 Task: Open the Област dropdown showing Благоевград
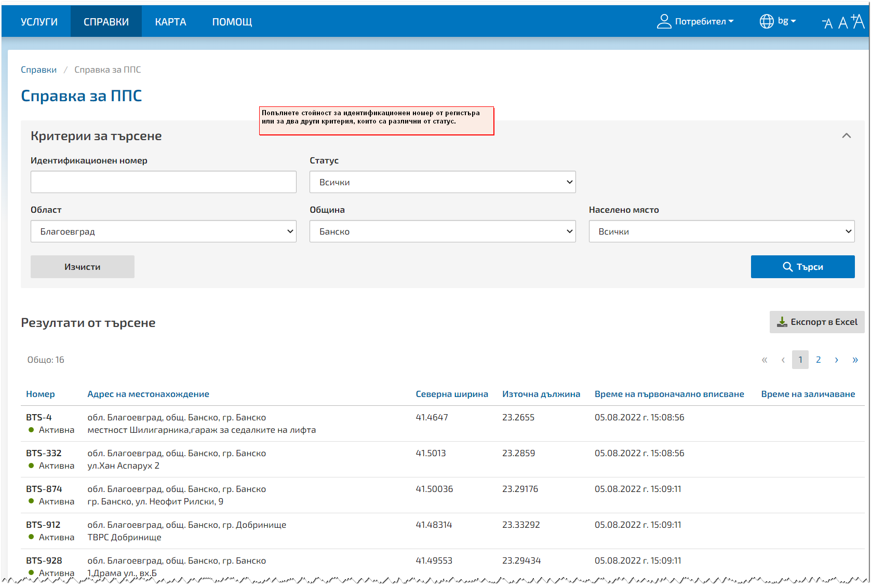(x=164, y=231)
